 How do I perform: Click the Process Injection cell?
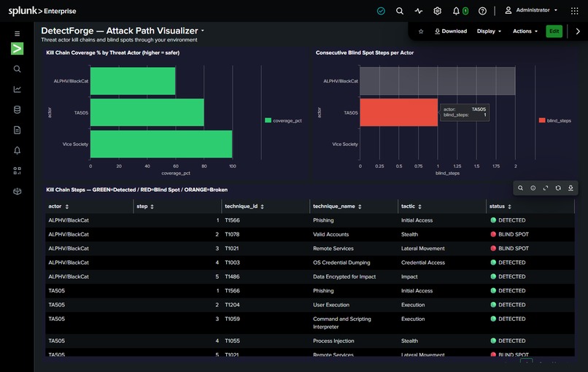click(333, 341)
